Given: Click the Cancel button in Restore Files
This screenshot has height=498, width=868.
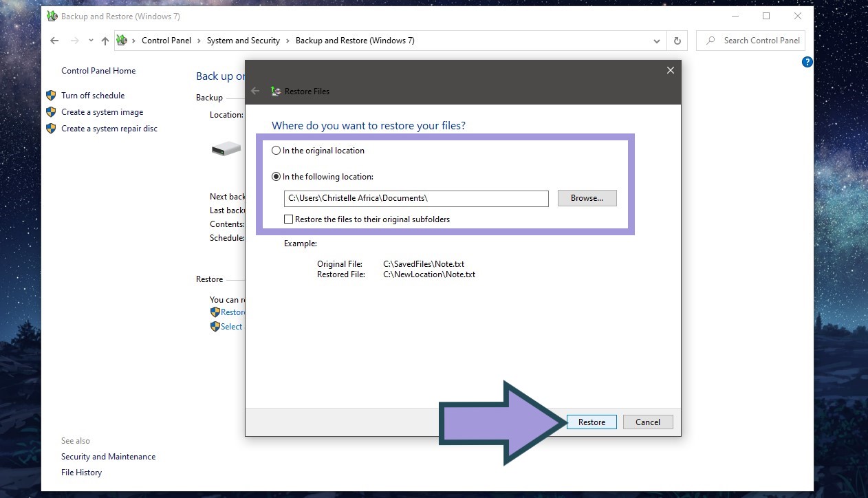Looking at the screenshot, I should click(x=648, y=422).
